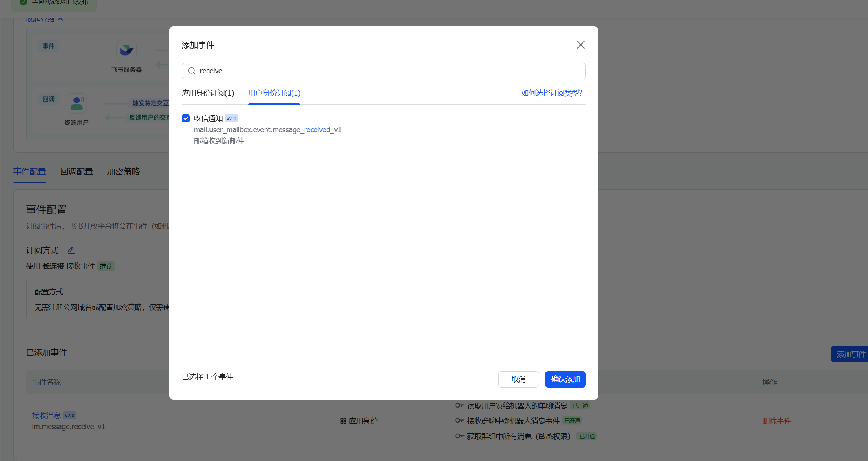This screenshot has height=461, width=868.
Task: Click the 事件名称 column header
Action: pyautogui.click(x=47, y=382)
